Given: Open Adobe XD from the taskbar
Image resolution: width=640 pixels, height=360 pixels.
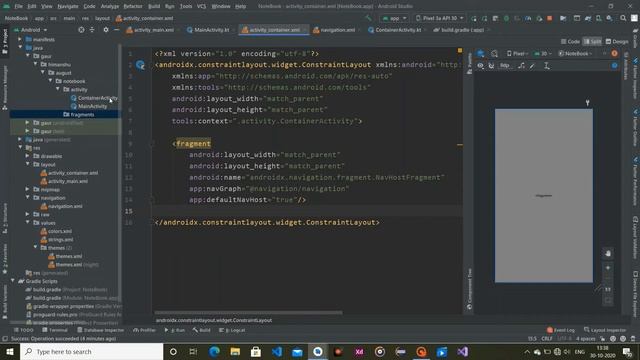Looking at the screenshot, I should [359, 351].
